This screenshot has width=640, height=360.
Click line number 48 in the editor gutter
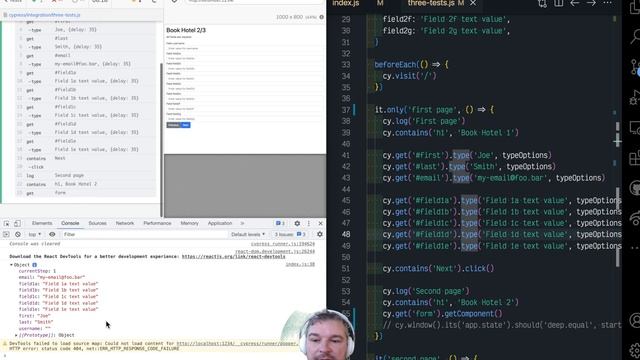pyautogui.click(x=346, y=235)
